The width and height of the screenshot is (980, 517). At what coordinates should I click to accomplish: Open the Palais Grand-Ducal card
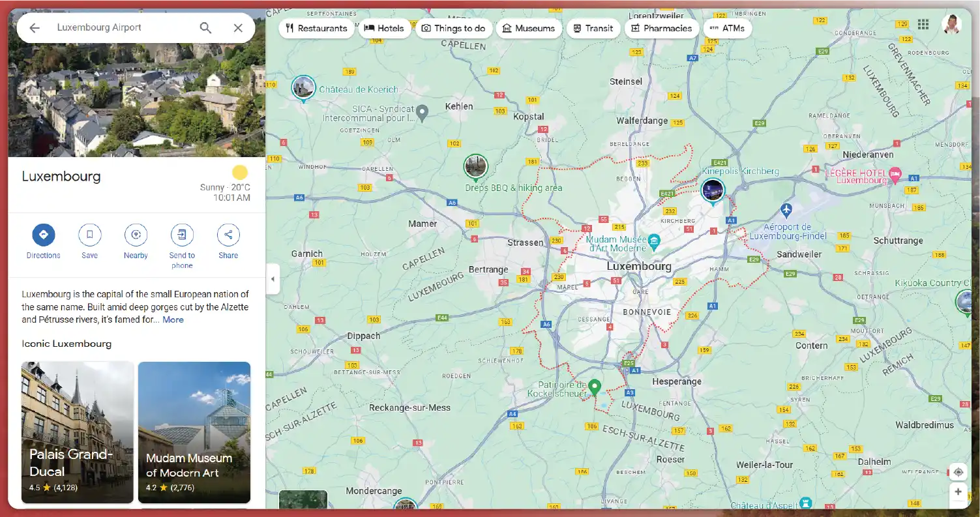point(78,432)
